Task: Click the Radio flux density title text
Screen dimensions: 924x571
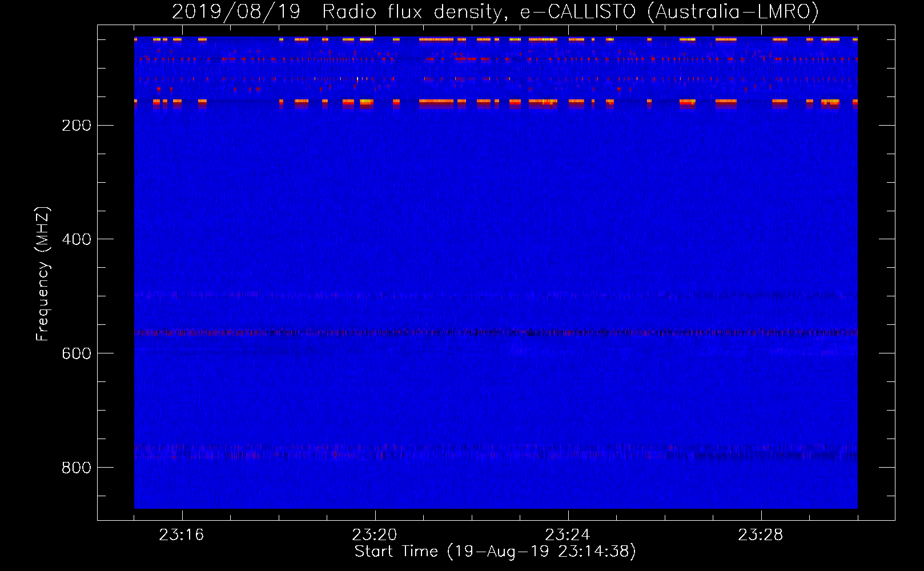Action: coord(415,12)
